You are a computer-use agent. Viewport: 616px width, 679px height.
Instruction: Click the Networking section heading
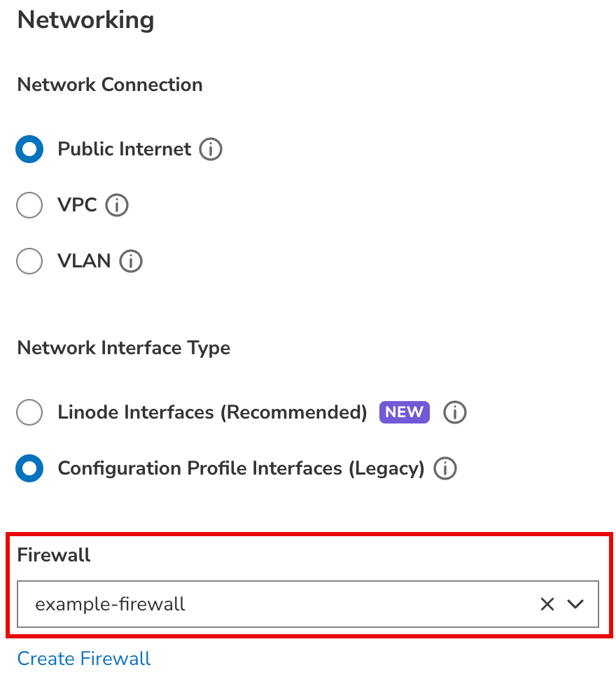point(85,20)
